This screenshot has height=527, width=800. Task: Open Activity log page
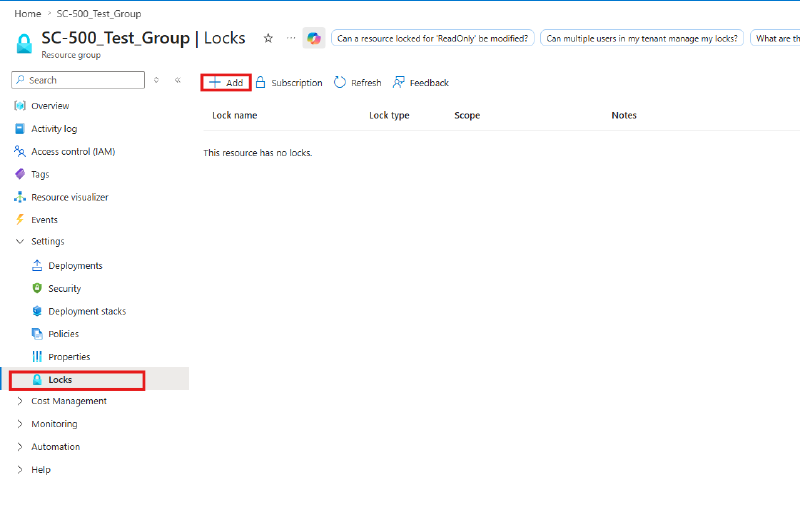point(54,129)
